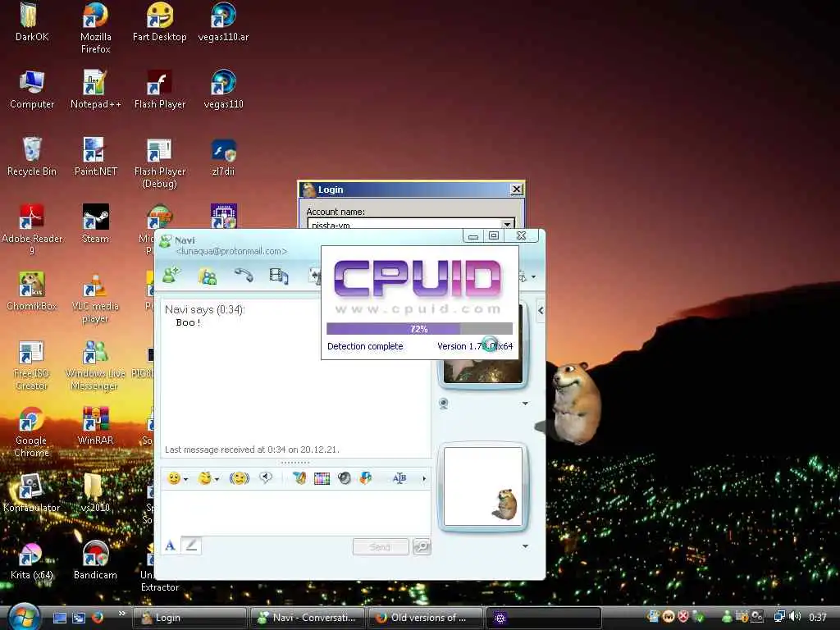Click the hamster display picture thumbnail
The image size is (840, 630).
[482, 486]
